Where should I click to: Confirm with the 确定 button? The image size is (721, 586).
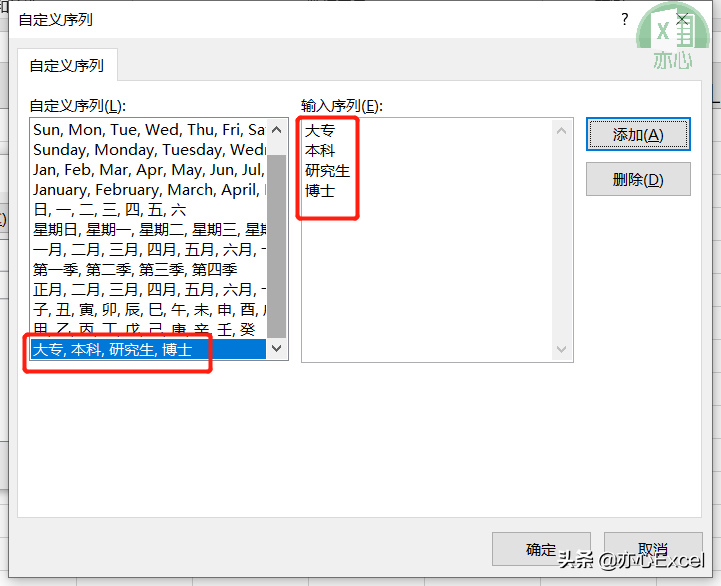541,549
